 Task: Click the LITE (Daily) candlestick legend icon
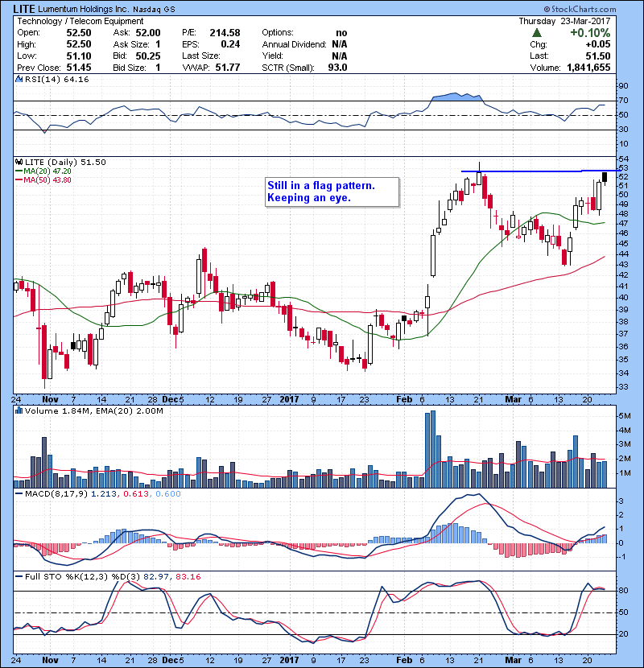[18, 162]
